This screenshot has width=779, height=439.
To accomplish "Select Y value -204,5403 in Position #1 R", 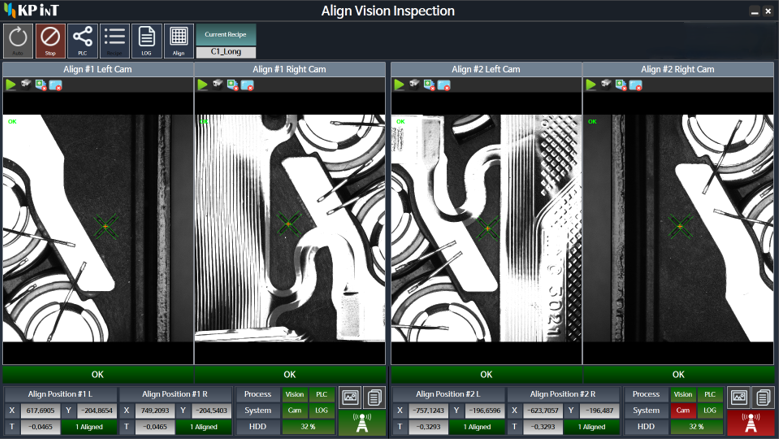I will pos(212,411).
